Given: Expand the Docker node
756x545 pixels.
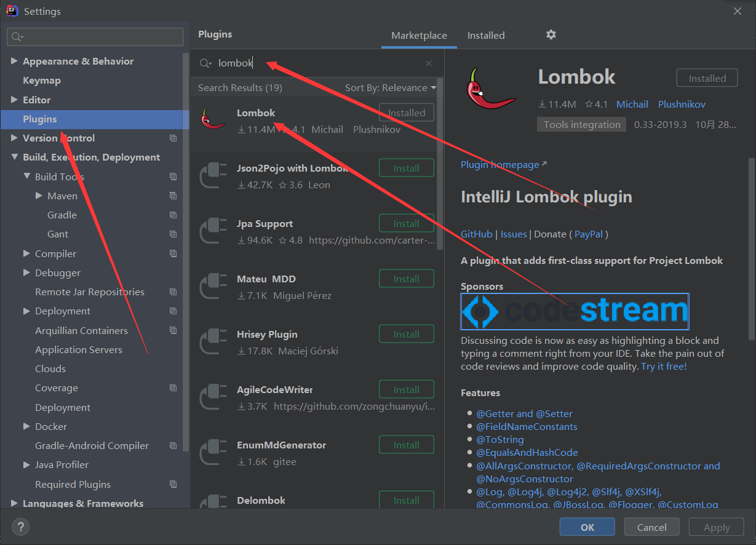Looking at the screenshot, I should tap(26, 427).
